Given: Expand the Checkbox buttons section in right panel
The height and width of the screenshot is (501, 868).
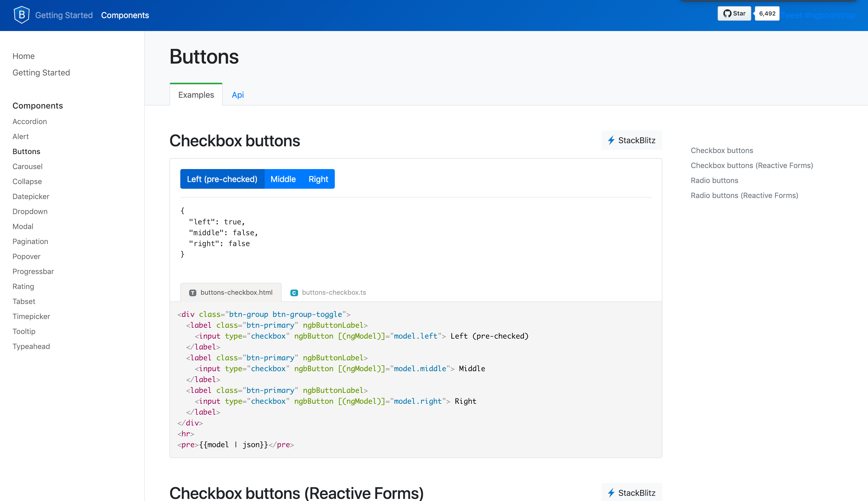Looking at the screenshot, I should click(x=722, y=150).
